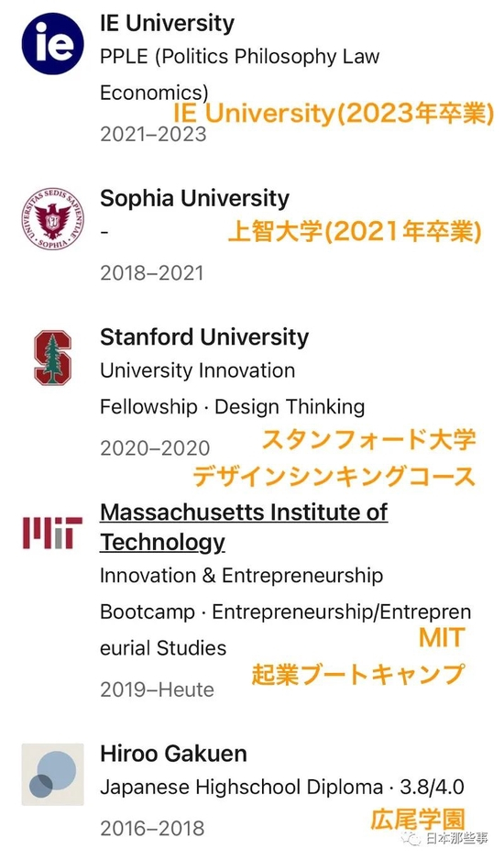Screen dimensions: 504x860
Task: Click University Innovation Fellowship description
Action: tap(233, 389)
